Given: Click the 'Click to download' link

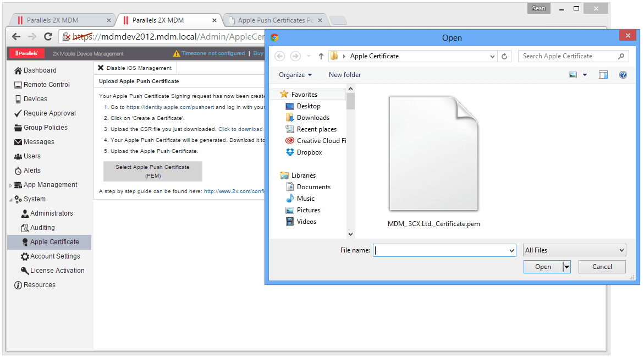Looking at the screenshot, I should click(240, 129).
